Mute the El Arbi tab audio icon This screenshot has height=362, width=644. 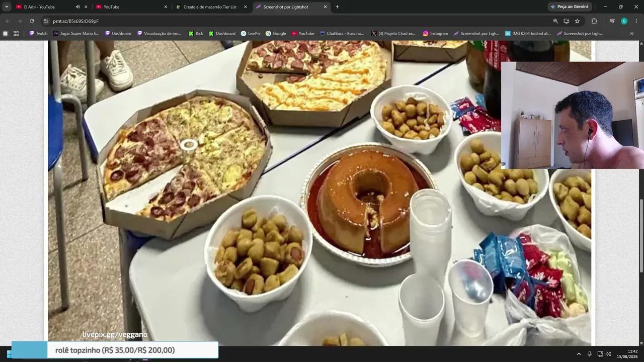coord(77,7)
